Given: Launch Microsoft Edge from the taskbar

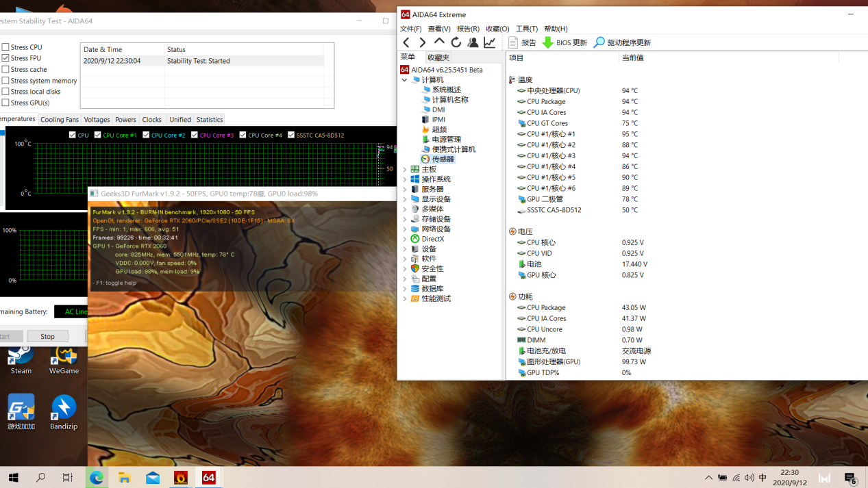Looking at the screenshot, I should (97, 477).
